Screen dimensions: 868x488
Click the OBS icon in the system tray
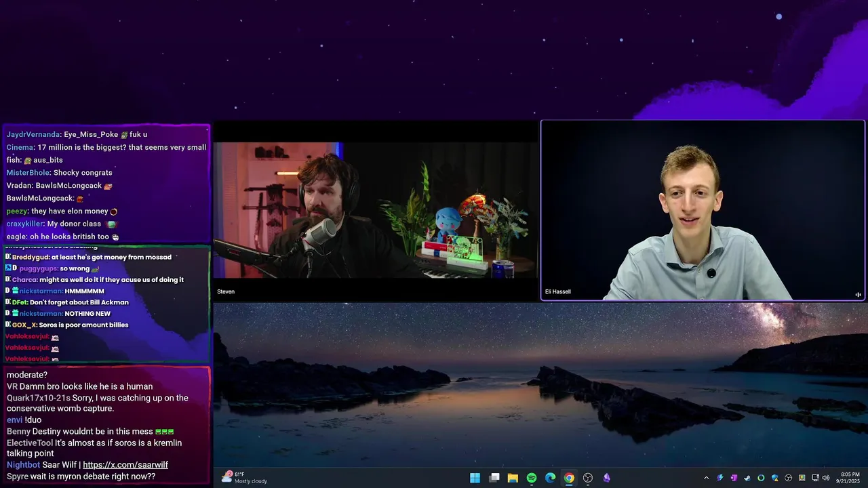click(788, 478)
